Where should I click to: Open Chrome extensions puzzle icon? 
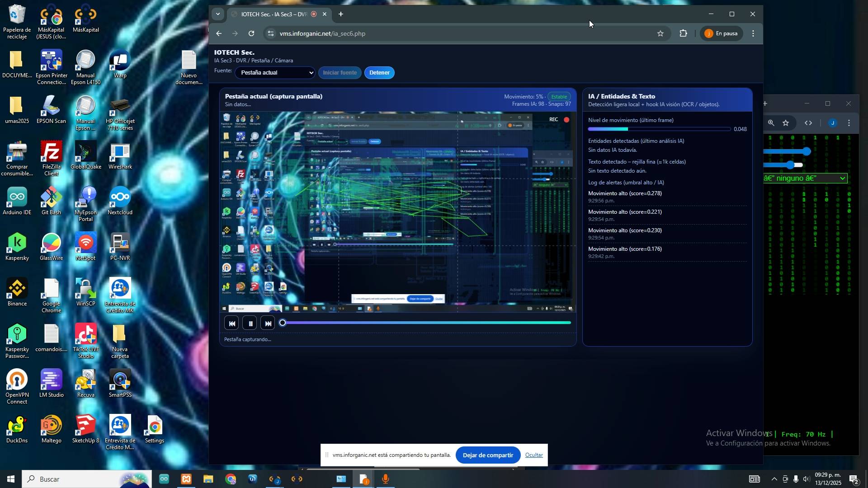(683, 33)
